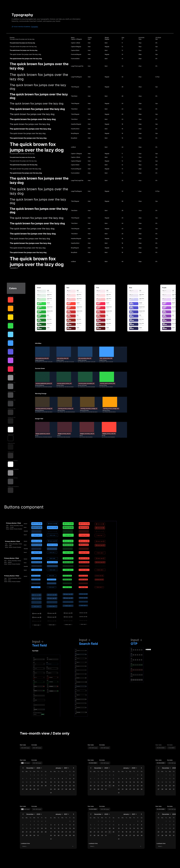The image size is (180, 868).
Task: Open 2021 dropdown in empty-date calendar without Lookback
Action: pyautogui.click(x=66, y=768)
